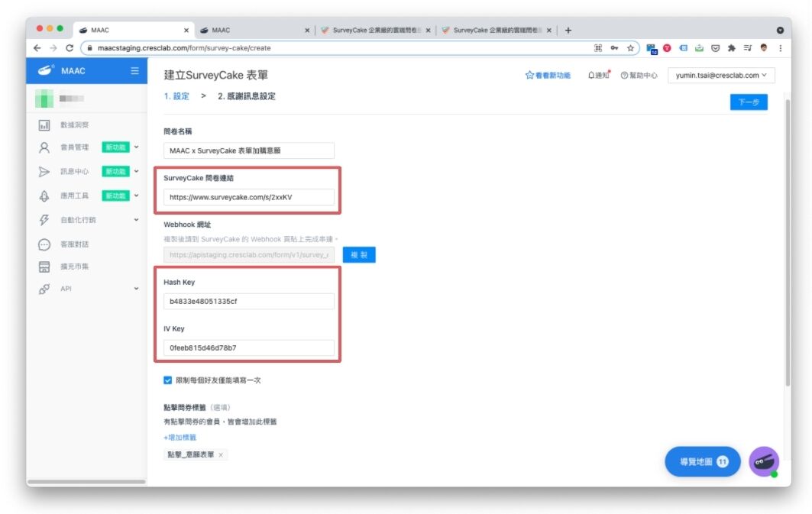Open the 導覽地圖 guide button
Viewport: 812px width, 514px height.
pyautogui.click(x=703, y=462)
